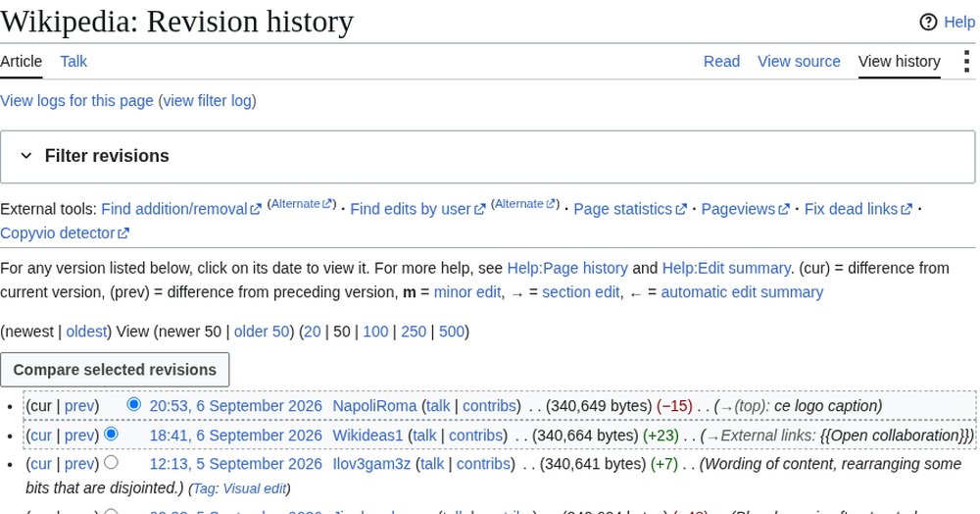View the 12:13, 5 September 2026 revision
The width and height of the screenshot is (980, 514).
click(235, 464)
